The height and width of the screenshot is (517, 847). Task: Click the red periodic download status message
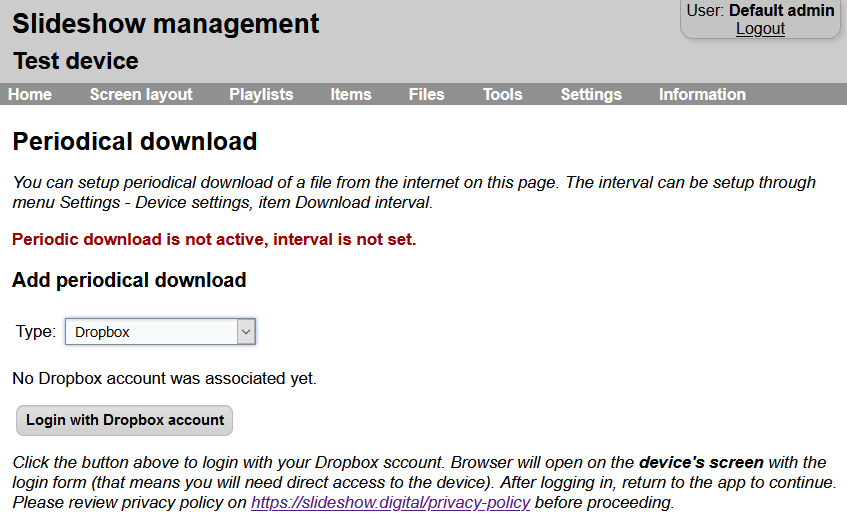pos(214,239)
